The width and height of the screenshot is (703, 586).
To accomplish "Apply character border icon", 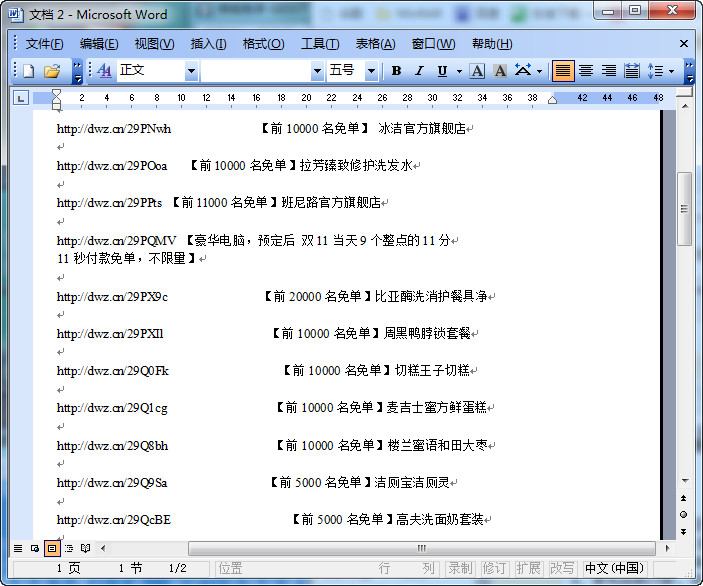I will [x=477, y=71].
